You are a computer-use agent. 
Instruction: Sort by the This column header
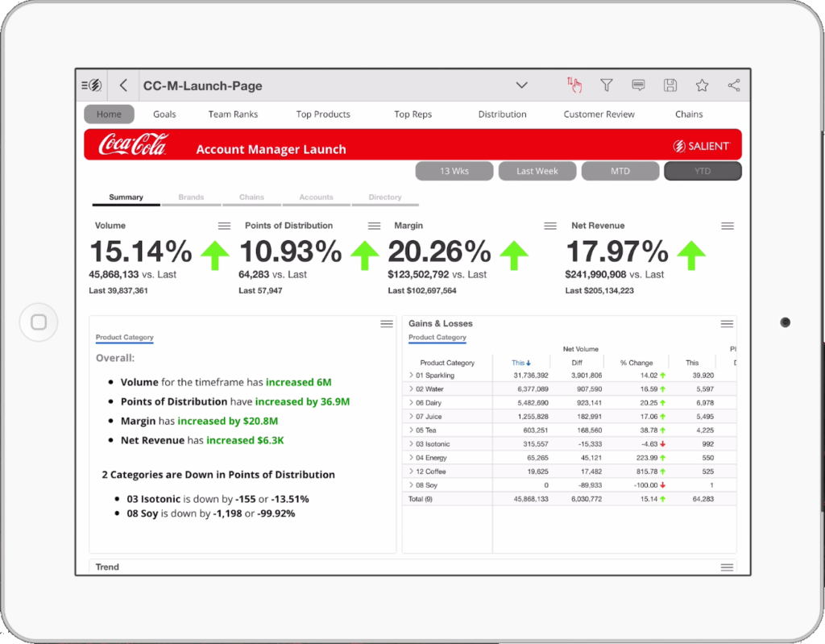coord(521,363)
